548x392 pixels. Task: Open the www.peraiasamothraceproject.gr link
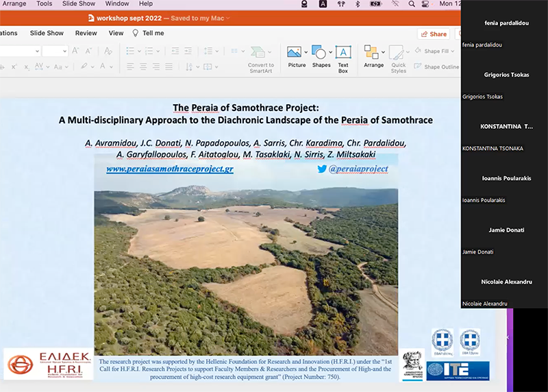click(169, 169)
